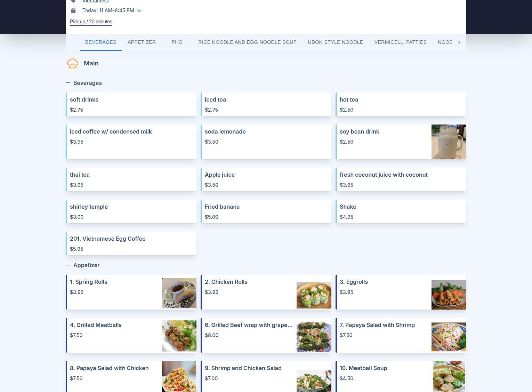
Task: Click the $5.95 Egg Coffee price
Action: click(x=76, y=249)
